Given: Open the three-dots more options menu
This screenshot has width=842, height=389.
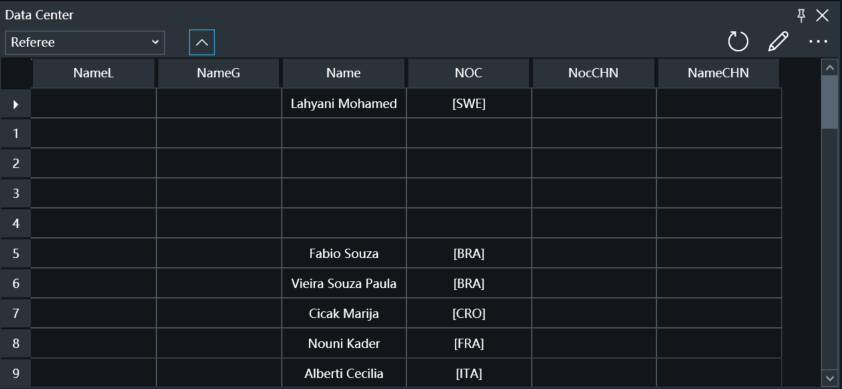Looking at the screenshot, I should [x=818, y=41].
